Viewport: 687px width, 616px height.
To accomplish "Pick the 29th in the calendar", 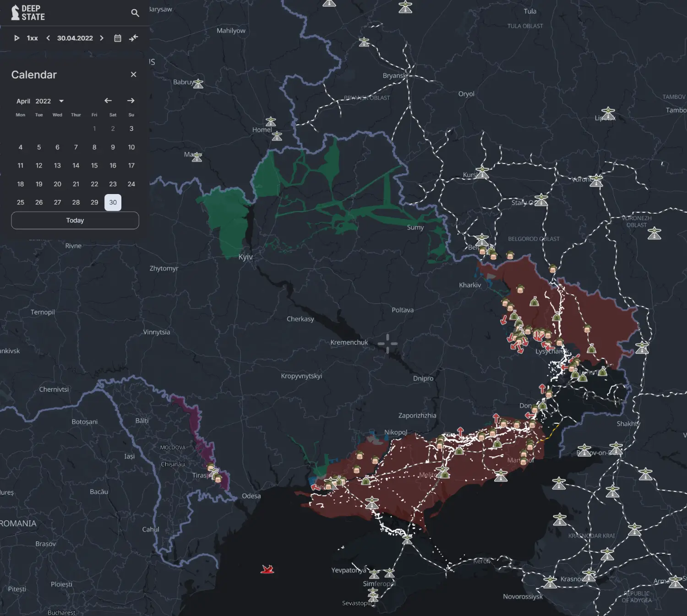I will (x=94, y=202).
